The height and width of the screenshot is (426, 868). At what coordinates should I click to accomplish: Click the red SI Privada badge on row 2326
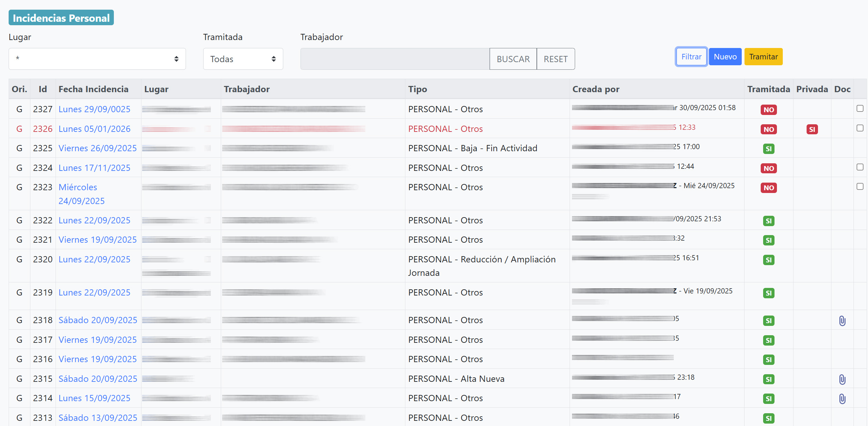[x=812, y=129]
